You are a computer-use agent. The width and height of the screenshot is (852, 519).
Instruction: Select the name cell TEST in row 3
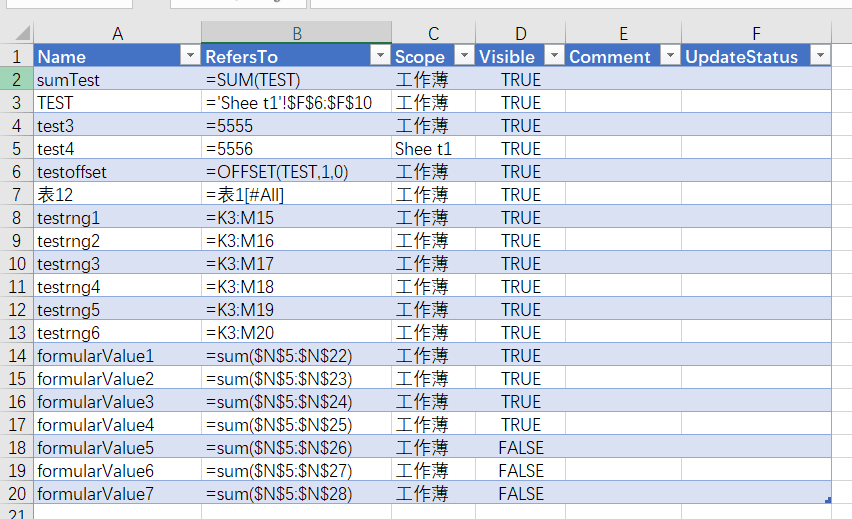coord(117,103)
